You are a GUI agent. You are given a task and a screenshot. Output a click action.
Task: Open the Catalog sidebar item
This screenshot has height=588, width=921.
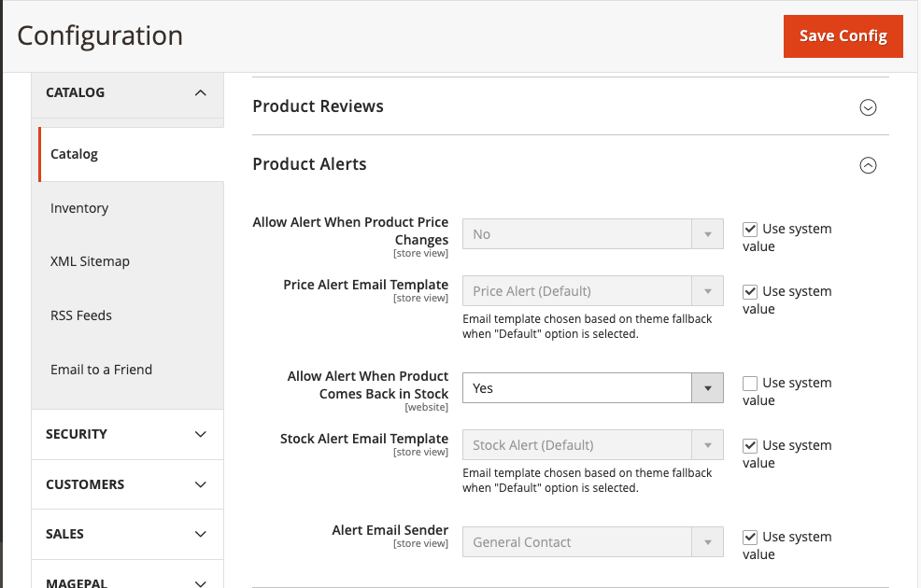tap(132, 154)
